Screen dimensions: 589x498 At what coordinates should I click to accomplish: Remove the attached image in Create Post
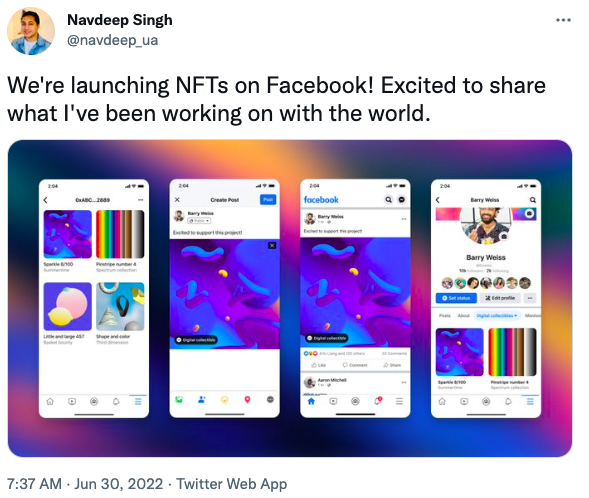click(272, 245)
